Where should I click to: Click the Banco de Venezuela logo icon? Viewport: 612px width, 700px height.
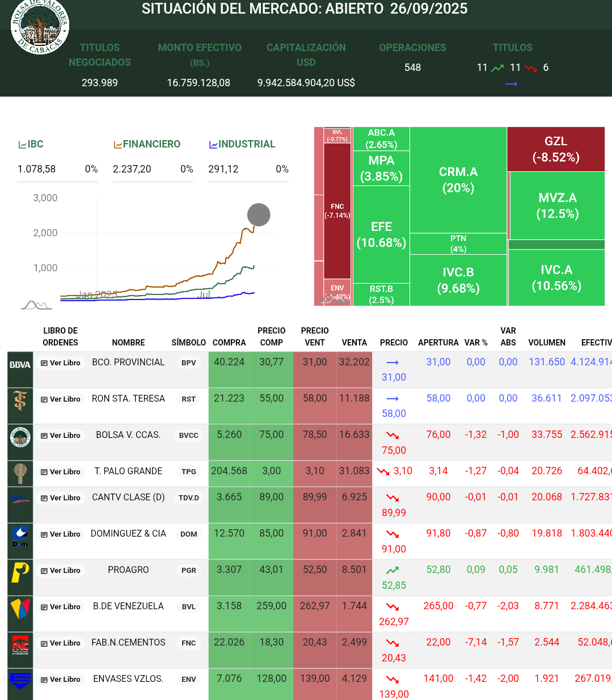[x=20, y=609]
